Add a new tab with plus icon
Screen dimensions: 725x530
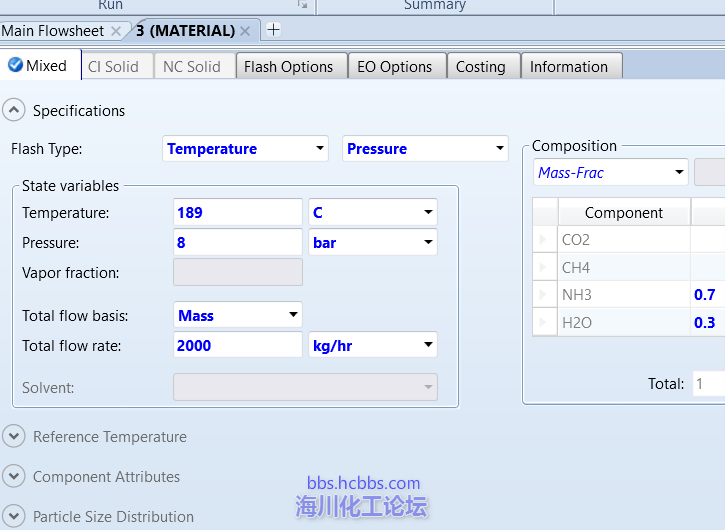coord(273,30)
